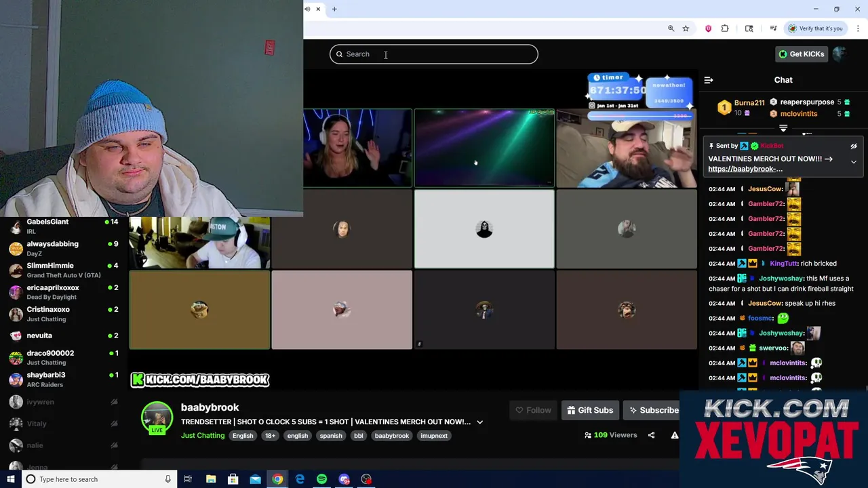868x488 pixels.
Task: Click swervoo username in chat
Action: 773,348
